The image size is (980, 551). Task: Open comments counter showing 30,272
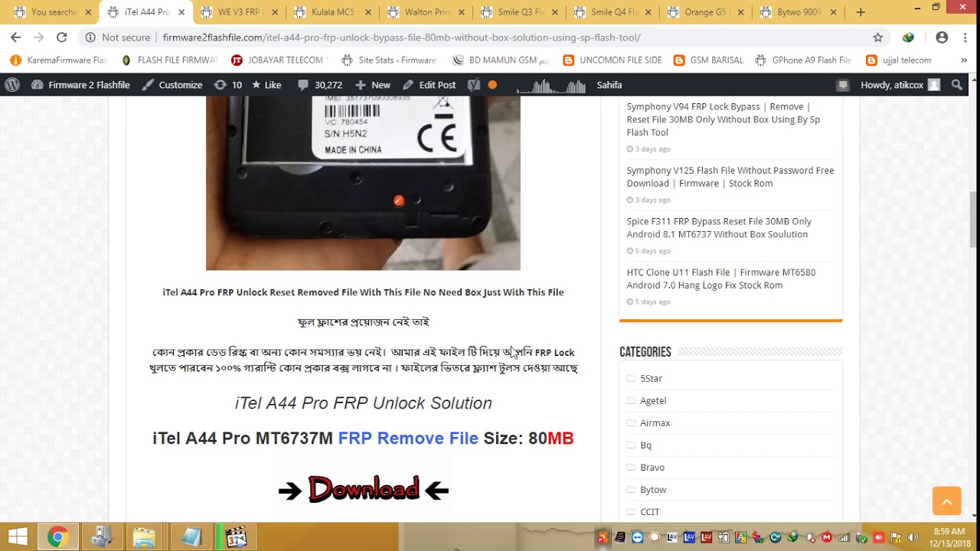tap(320, 85)
